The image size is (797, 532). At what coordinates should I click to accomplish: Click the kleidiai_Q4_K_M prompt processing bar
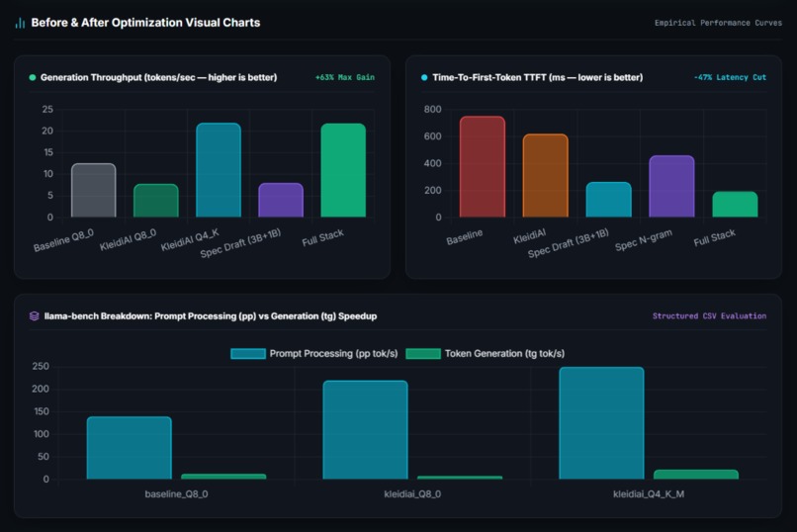click(601, 423)
